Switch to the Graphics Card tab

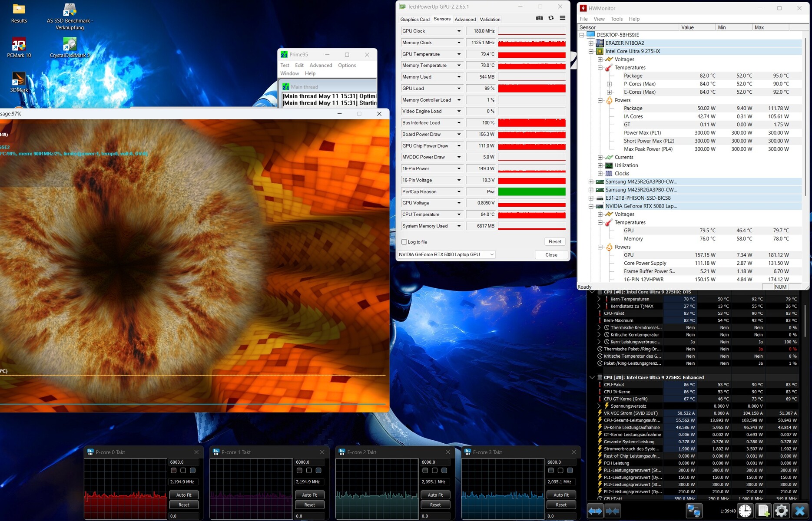coord(414,19)
